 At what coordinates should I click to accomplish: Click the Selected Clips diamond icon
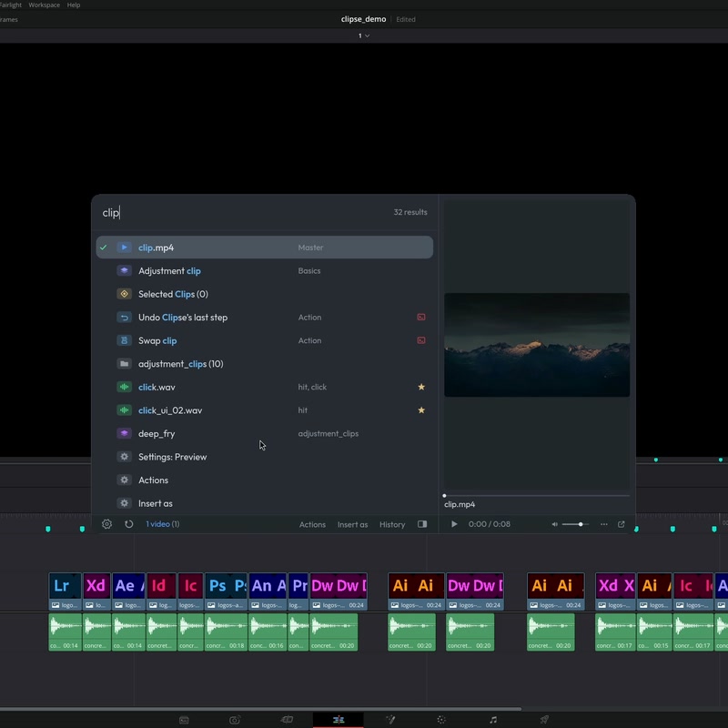[124, 294]
